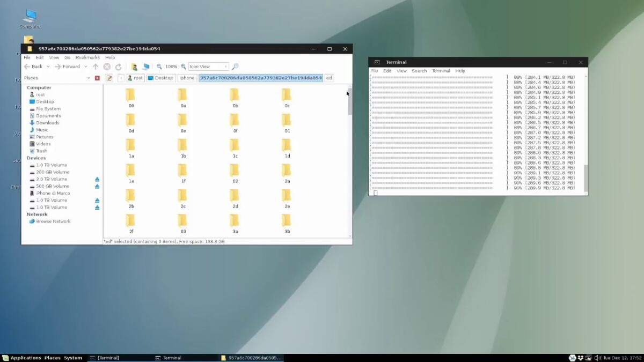This screenshot has width=644, height=362.
Task: Open the Back button history dropdown
Action: click(x=47, y=67)
